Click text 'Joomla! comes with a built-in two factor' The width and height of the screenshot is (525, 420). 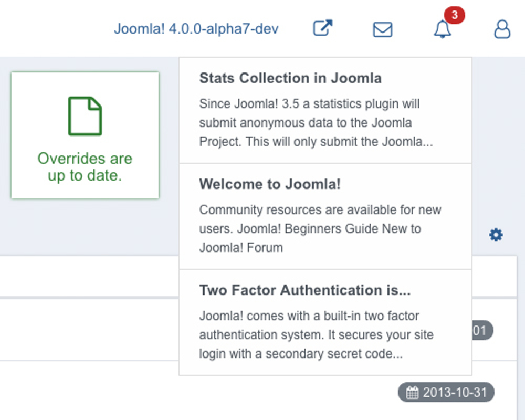[309, 316]
